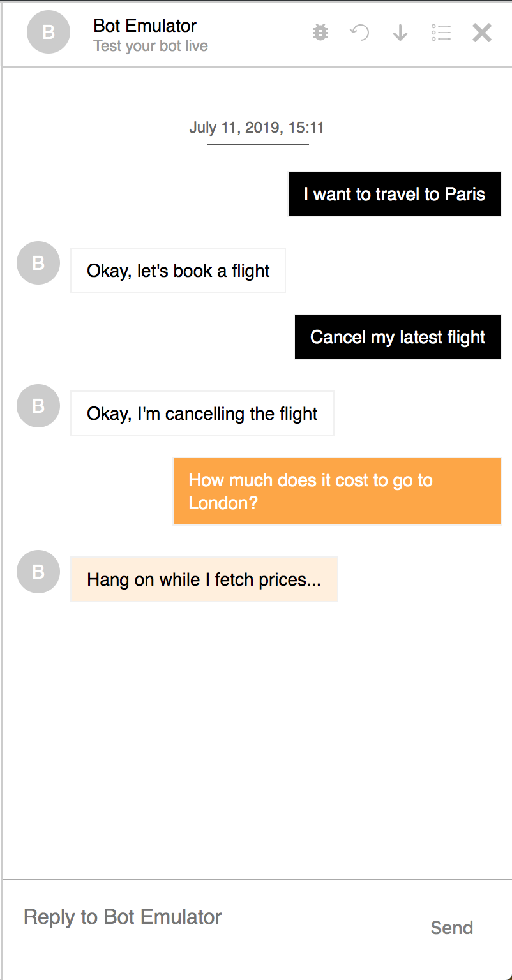
Task: Select 'Hang on while I fetch prices...' reply
Action: point(204,579)
